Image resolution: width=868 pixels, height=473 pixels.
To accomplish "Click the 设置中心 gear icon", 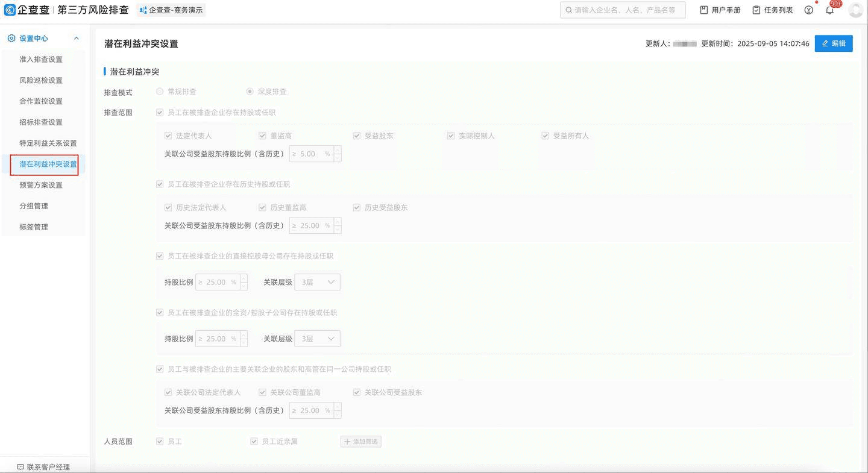I will pyautogui.click(x=11, y=39).
